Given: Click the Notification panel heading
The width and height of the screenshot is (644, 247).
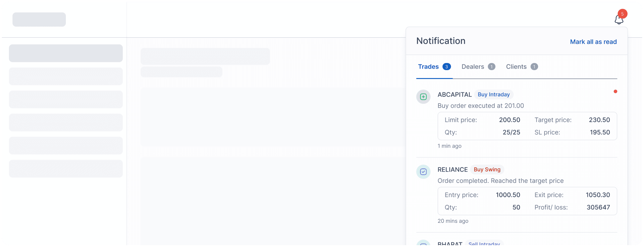Looking at the screenshot, I should click(x=440, y=41).
